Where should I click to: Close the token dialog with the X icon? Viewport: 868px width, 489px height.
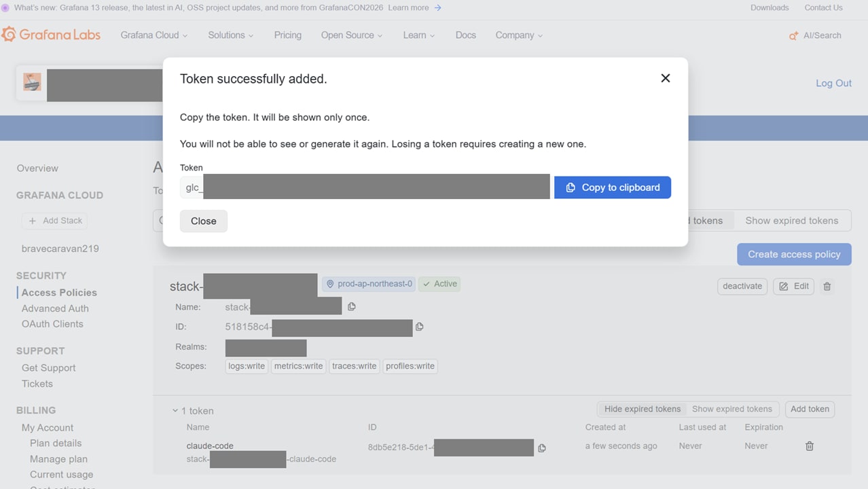click(666, 78)
